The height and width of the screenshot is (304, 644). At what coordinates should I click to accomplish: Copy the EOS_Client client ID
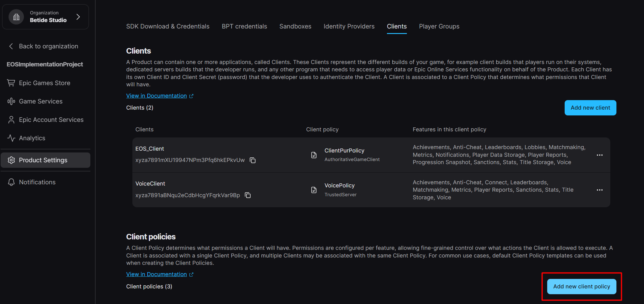pyautogui.click(x=252, y=160)
